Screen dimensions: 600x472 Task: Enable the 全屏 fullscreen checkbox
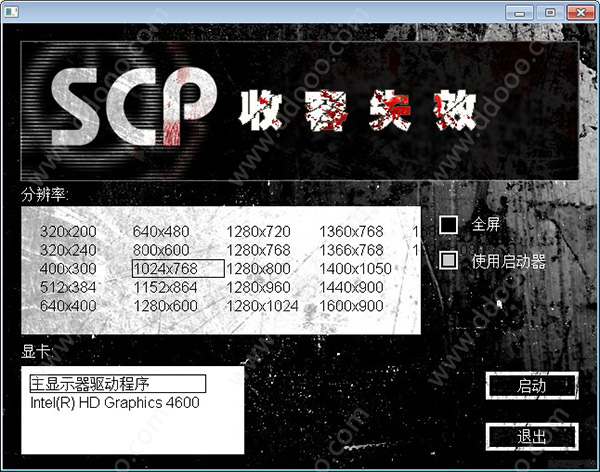tap(448, 224)
